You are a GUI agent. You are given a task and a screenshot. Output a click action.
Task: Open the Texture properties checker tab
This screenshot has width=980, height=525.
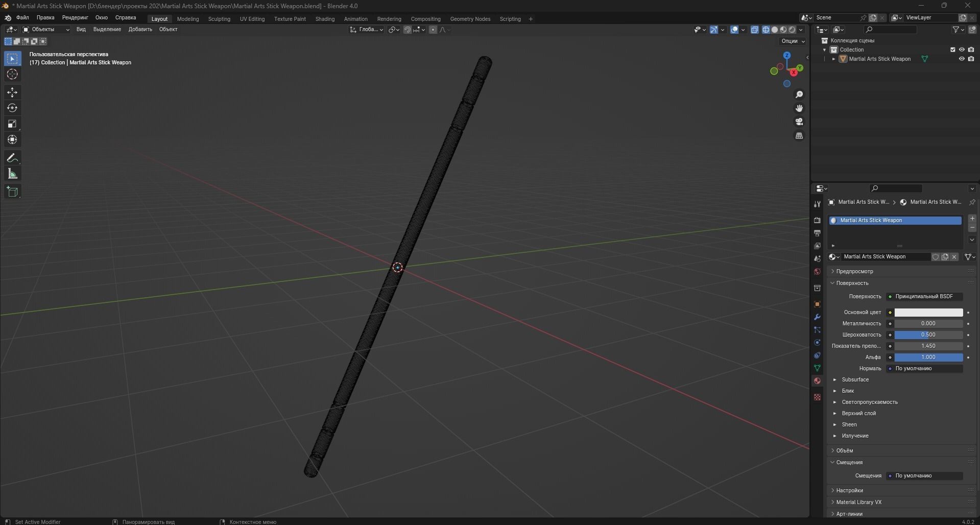pos(817,397)
